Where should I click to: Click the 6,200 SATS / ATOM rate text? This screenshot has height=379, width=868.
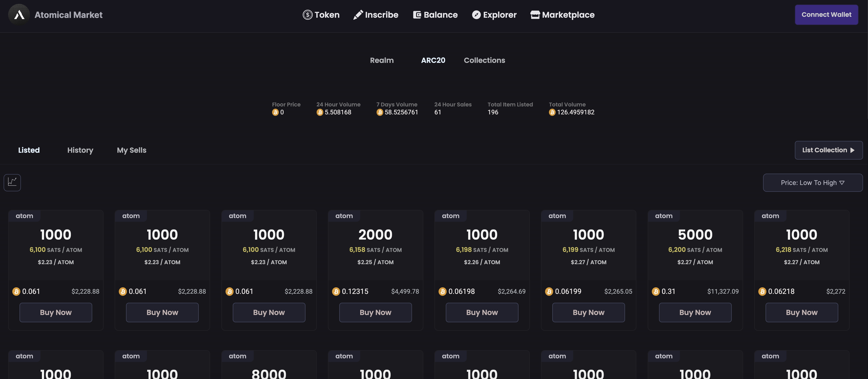pyautogui.click(x=695, y=250)
